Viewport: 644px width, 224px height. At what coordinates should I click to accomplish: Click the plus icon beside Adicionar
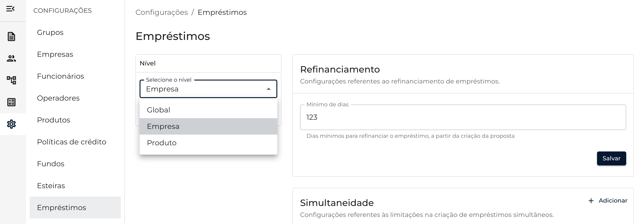591,201
